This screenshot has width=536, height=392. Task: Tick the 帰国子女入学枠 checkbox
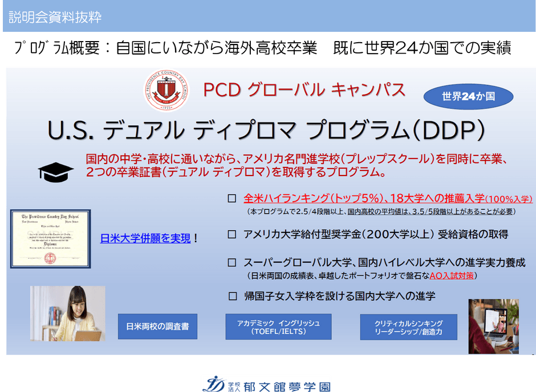tap(233, 296)
